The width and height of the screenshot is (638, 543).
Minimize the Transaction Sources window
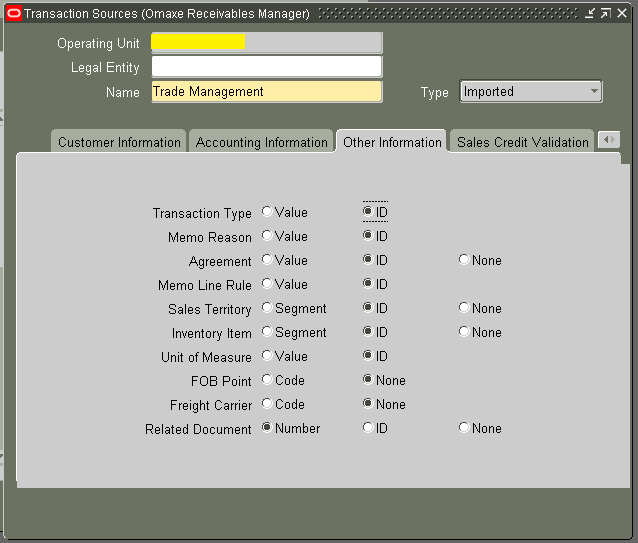coord(590,13)
